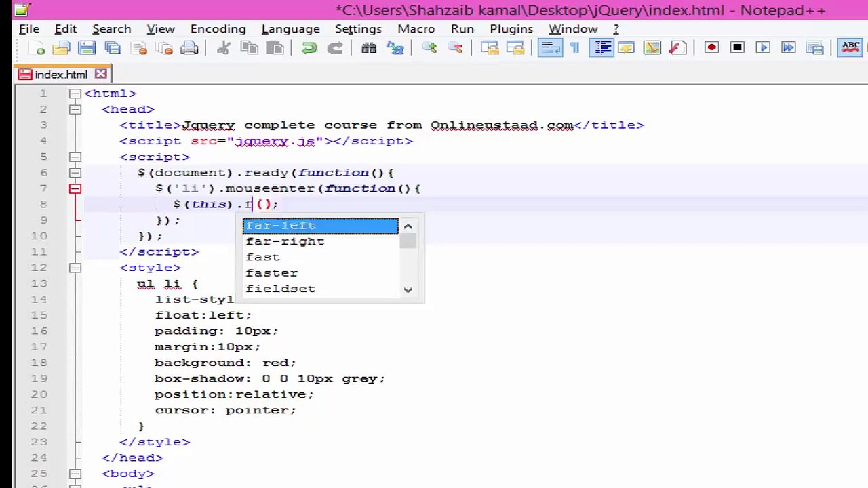Choose far-left autocomplete suggestion
This screenshot has height=488, width=868.
coord(320,226)
